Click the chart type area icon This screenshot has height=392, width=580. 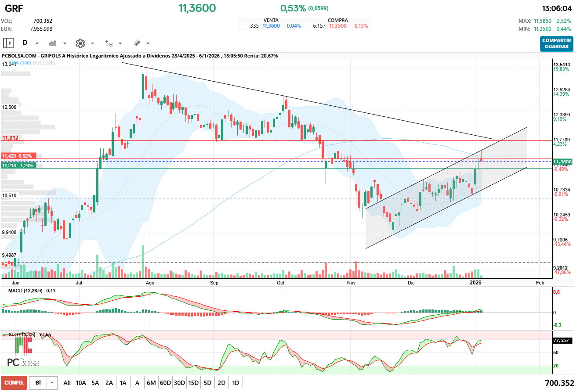click(54, 43)
